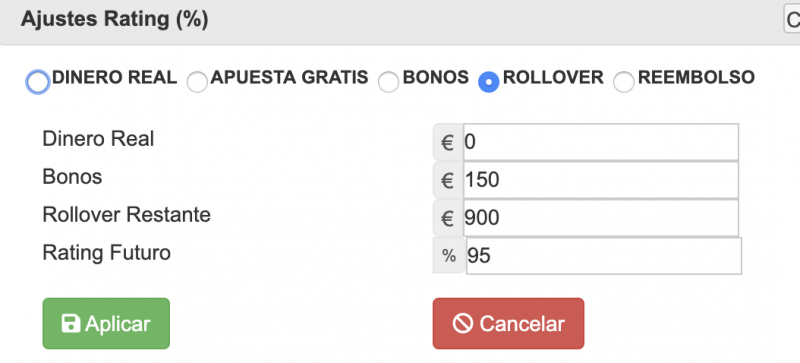
Task: Click the floppy disk icon in Aplicar
Action: coord(70,324)
